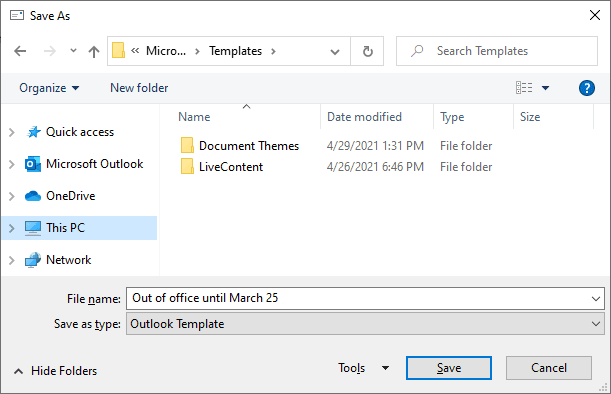Cancel the Save As dialog

tap(549, 368)
